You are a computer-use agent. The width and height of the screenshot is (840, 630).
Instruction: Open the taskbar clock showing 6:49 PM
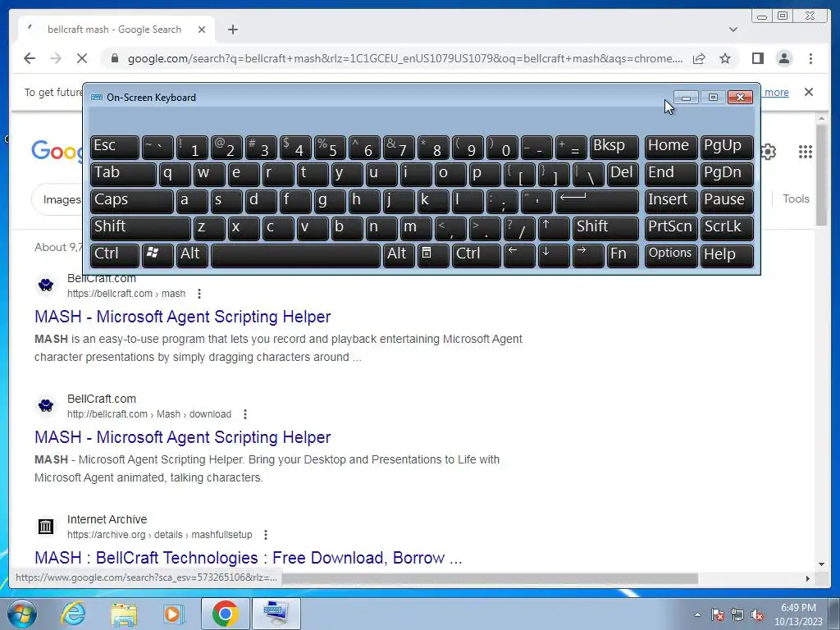(x=798, y=614)
